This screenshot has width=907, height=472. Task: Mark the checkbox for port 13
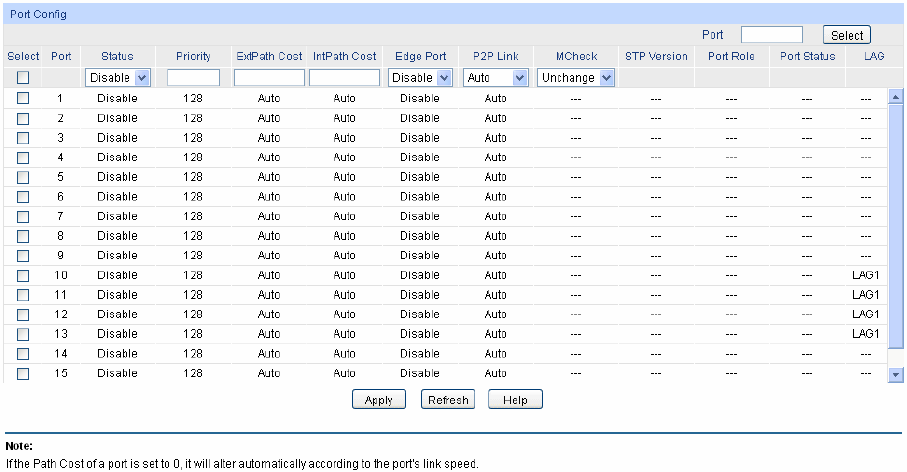23,333
